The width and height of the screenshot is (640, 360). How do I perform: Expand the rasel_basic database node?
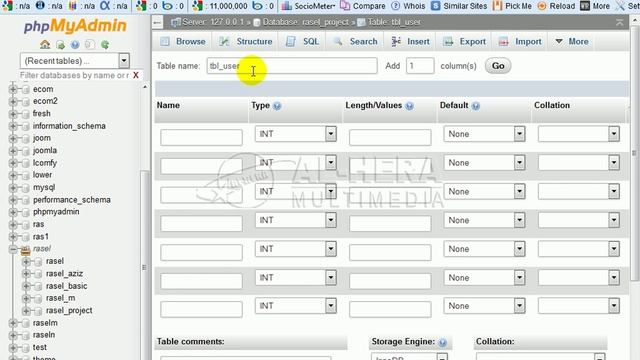point(26,286)
